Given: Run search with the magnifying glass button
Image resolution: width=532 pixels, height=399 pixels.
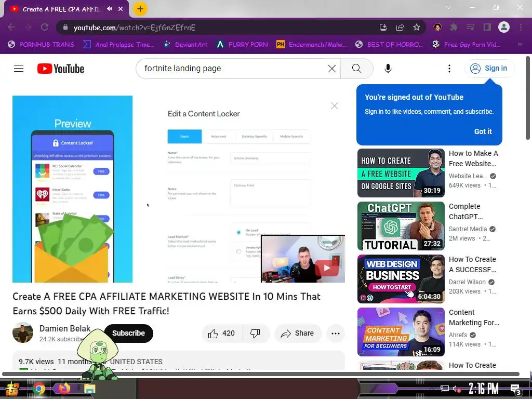Looking at the screenshot, I should 356,69.
